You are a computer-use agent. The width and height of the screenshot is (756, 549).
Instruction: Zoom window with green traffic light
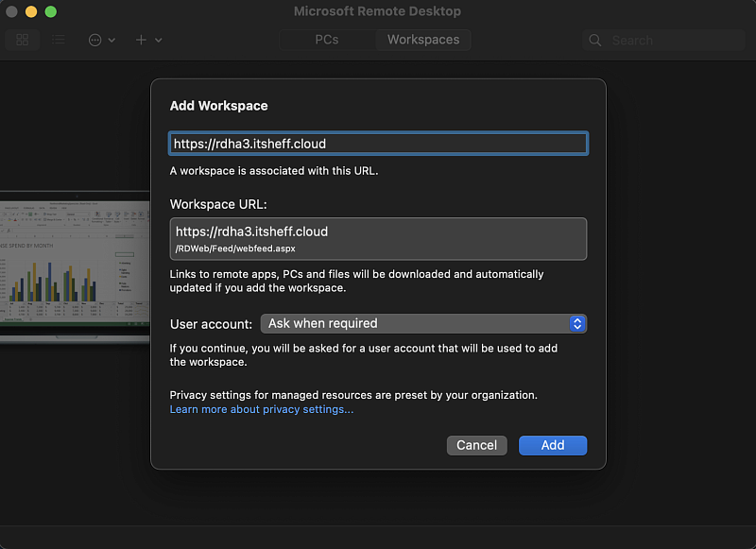click(x=50, y=11)
